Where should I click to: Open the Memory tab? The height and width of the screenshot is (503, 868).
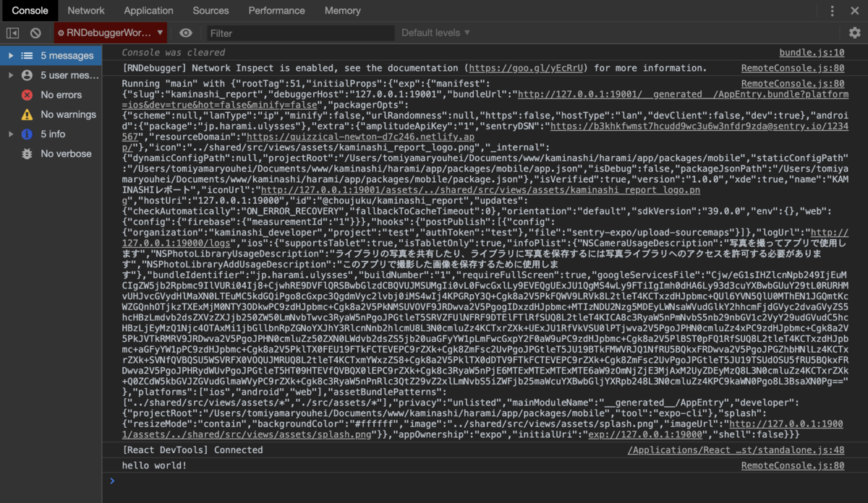click(343, 11)
